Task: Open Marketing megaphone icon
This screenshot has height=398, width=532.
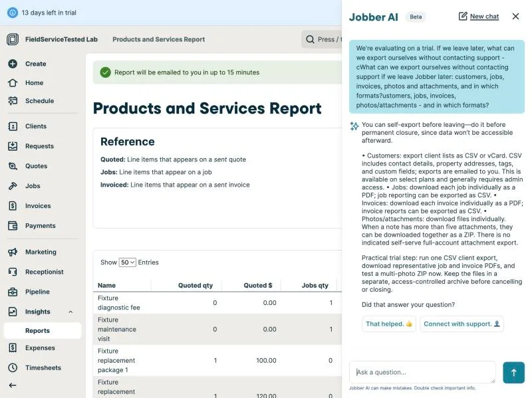Action: coord(13,252)
